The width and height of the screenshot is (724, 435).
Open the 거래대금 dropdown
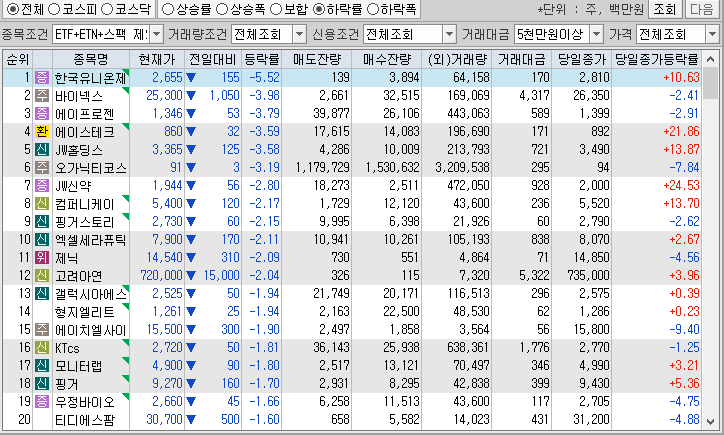coord(597,34)
